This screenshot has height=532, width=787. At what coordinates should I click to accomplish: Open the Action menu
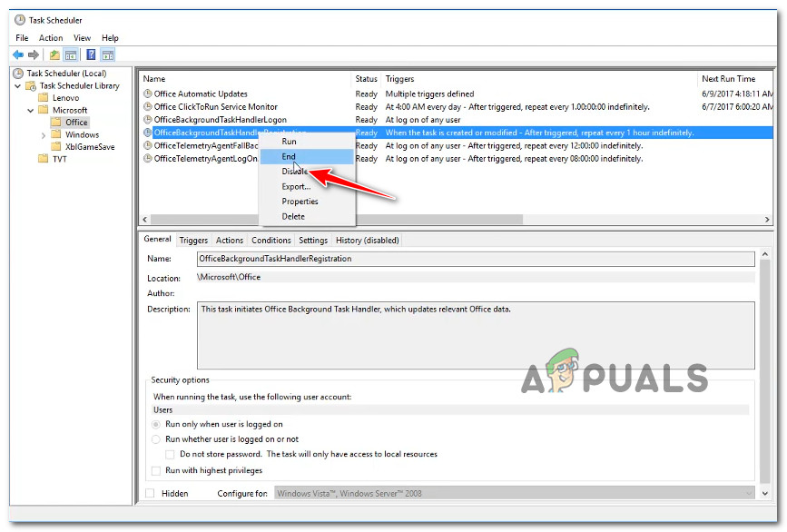tap(51, 37)
